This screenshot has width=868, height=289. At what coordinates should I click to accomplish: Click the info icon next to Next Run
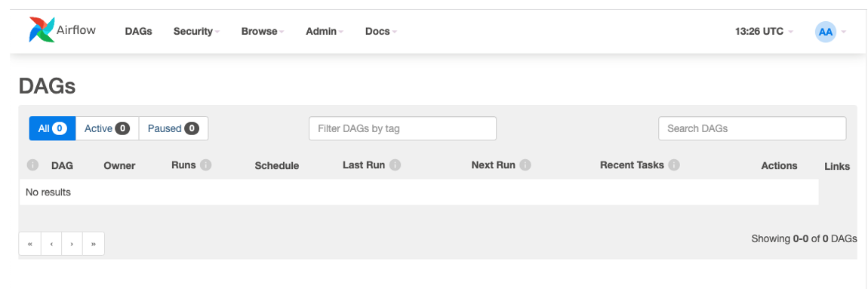525,165
